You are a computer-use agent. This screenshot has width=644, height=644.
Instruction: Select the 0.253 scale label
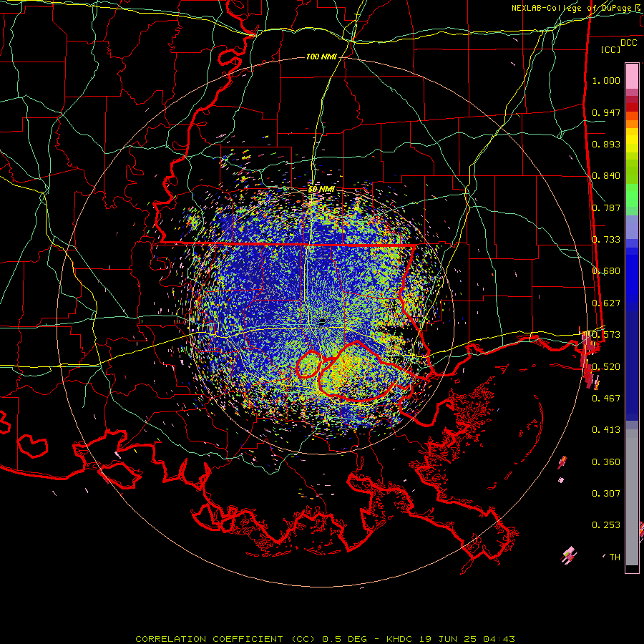coord(606,525)
